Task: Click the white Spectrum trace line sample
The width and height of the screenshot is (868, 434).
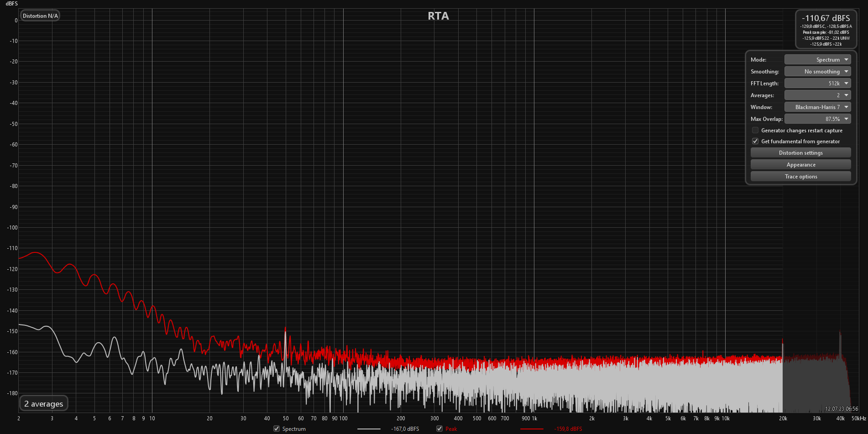Action: (x=369, y=429)
